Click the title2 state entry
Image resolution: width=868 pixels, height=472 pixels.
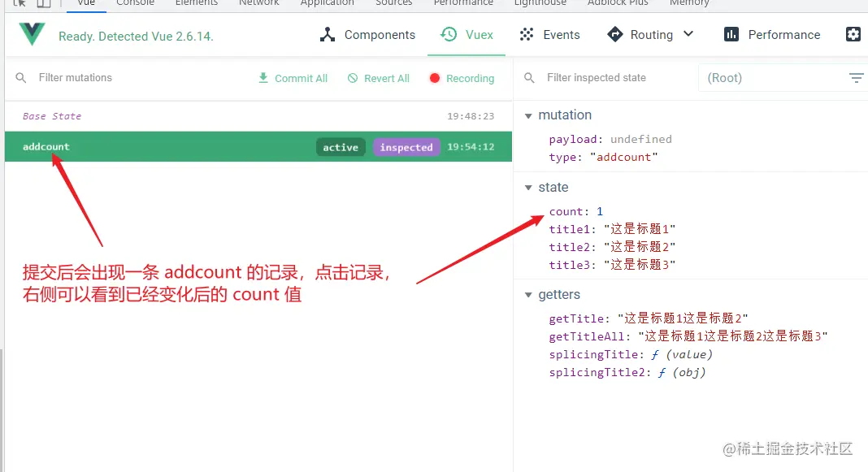[x=612, y=247]
